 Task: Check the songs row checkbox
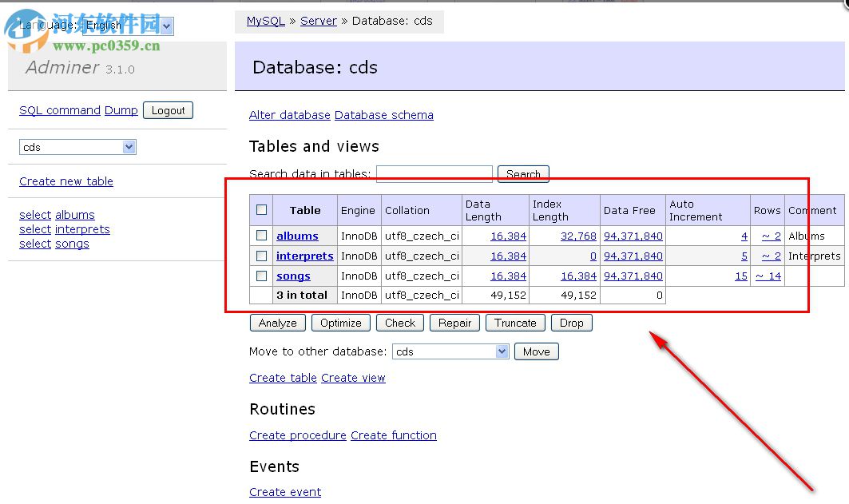261,276
